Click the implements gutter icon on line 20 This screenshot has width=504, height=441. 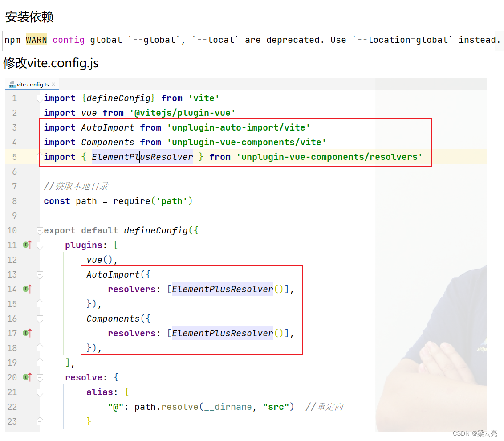[x=27, y=377]
